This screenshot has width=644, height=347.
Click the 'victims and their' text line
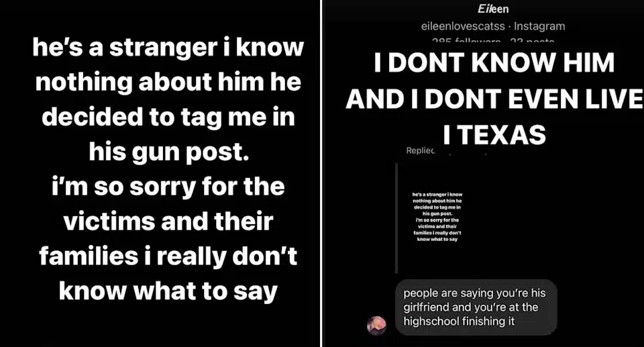168,221
